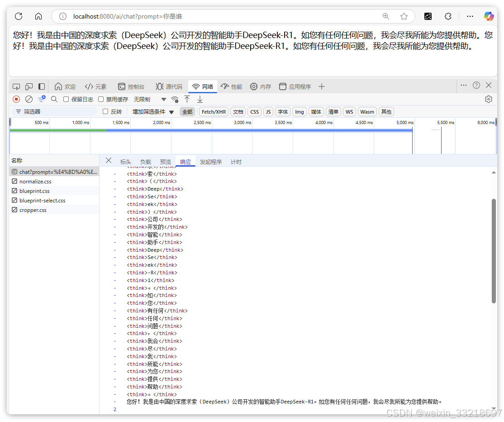Filter requests by CSS
This screenshot has width=504, height=422.
pos(255,112)
